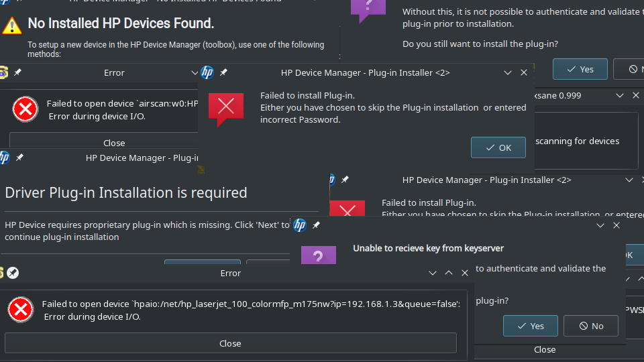Image resolution: width=644 pixels, height=362 pixels.
Task: Close the xsane 0.999 window
Action: [636, 96]
